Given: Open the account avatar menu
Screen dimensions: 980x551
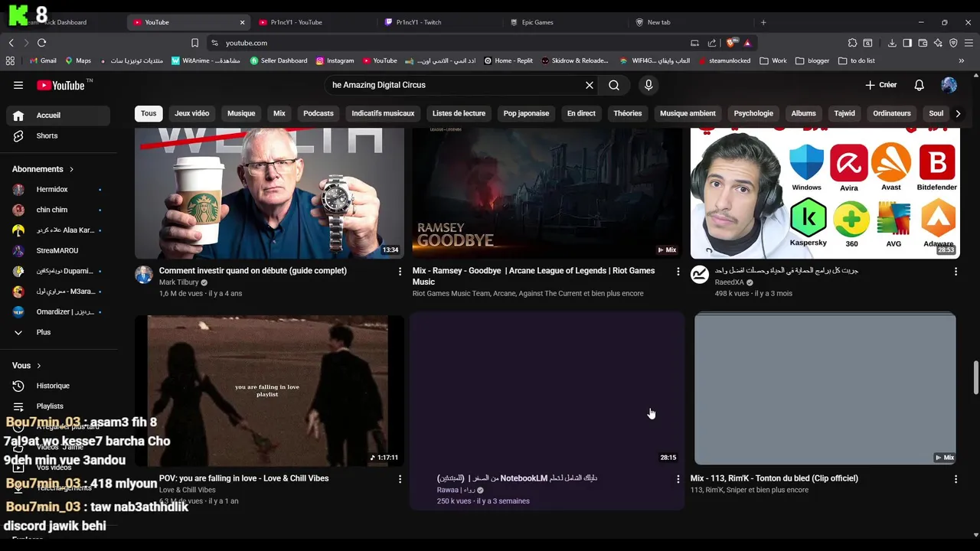Looking at the screenshot, I should tap(949, 85).
